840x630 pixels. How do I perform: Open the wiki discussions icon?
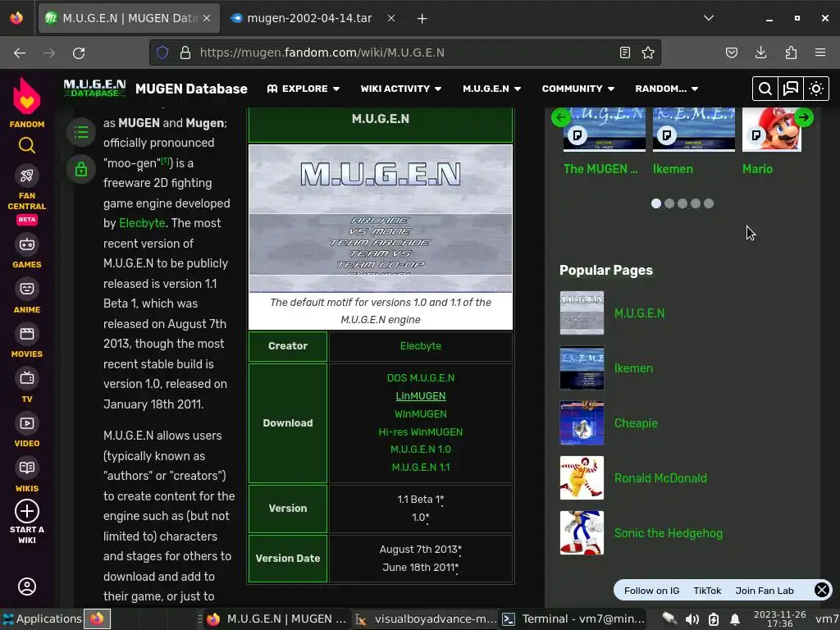click(x=791, y=89)
